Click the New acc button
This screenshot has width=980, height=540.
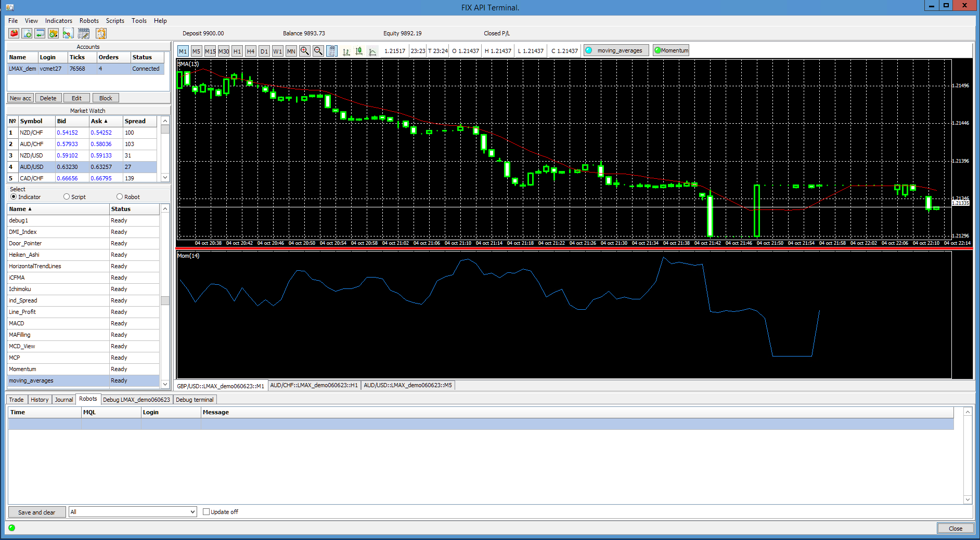[20, 98]
